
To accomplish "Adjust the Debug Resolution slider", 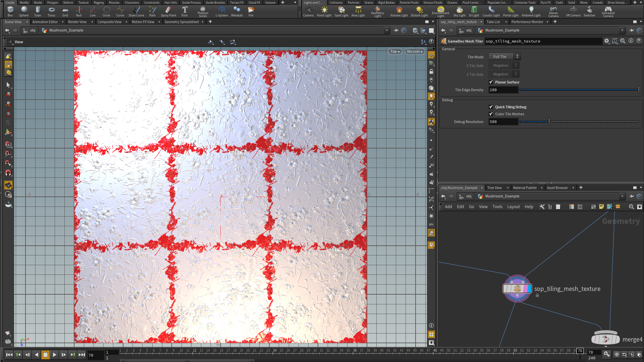I will point(549,122).
